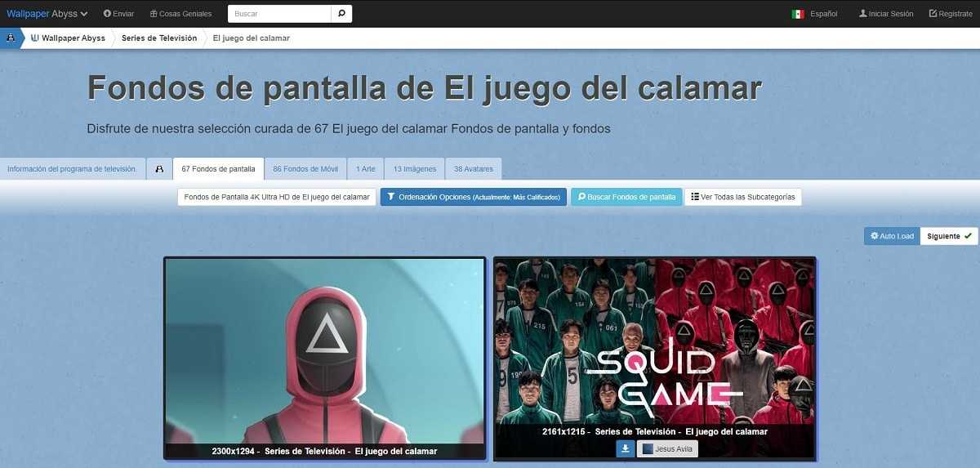Focus the Buscar search field

279,13
